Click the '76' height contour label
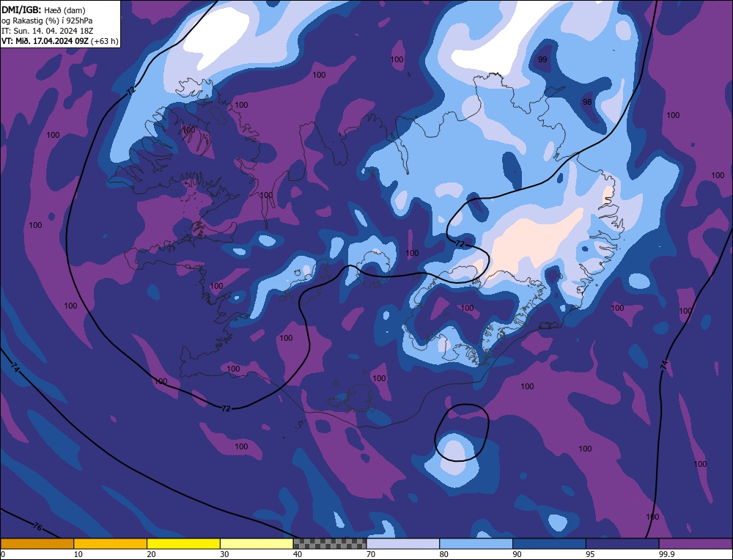 point(38,527)
